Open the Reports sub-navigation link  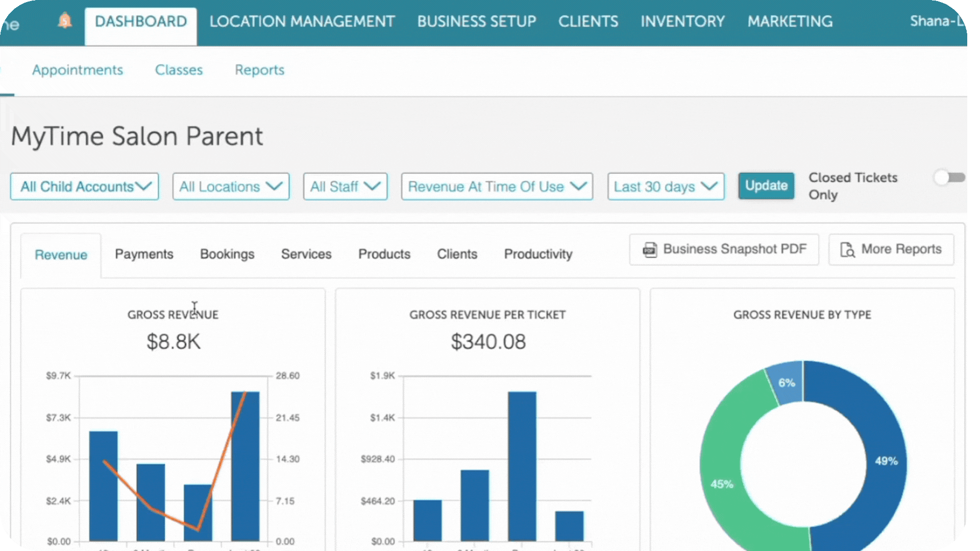coord(259,70)
